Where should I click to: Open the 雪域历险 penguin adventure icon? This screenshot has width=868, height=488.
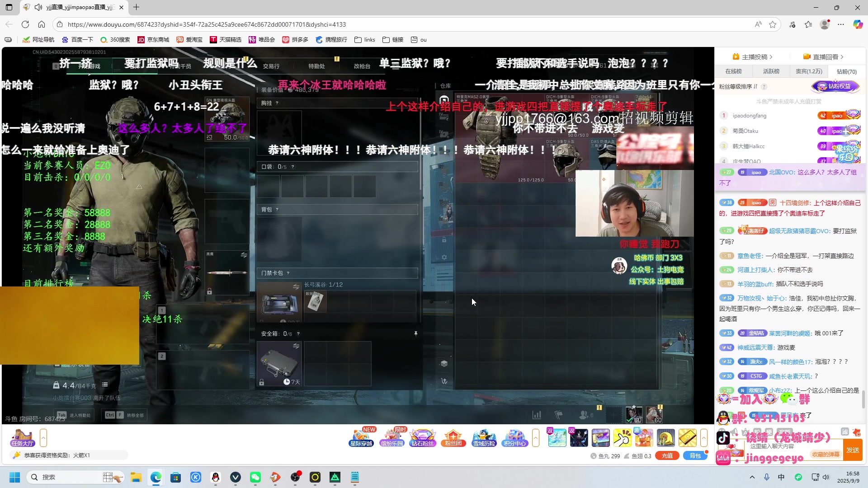coord(484,437)
